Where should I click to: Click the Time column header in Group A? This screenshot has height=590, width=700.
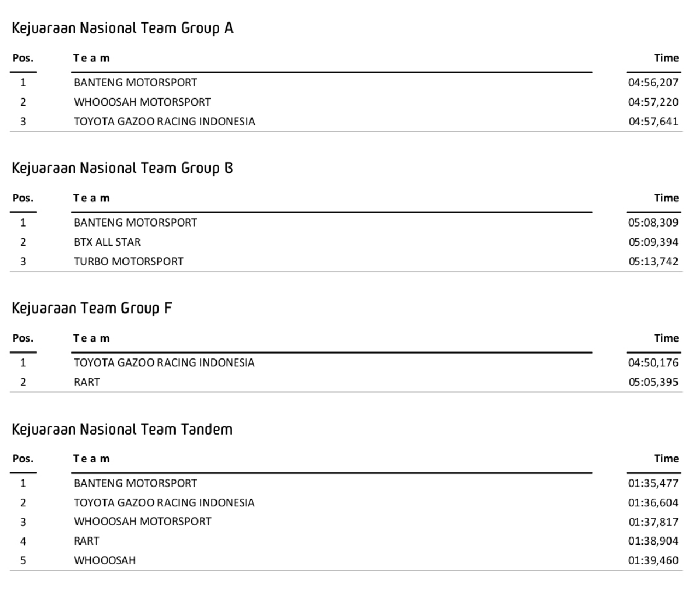(x=666, y=58)
